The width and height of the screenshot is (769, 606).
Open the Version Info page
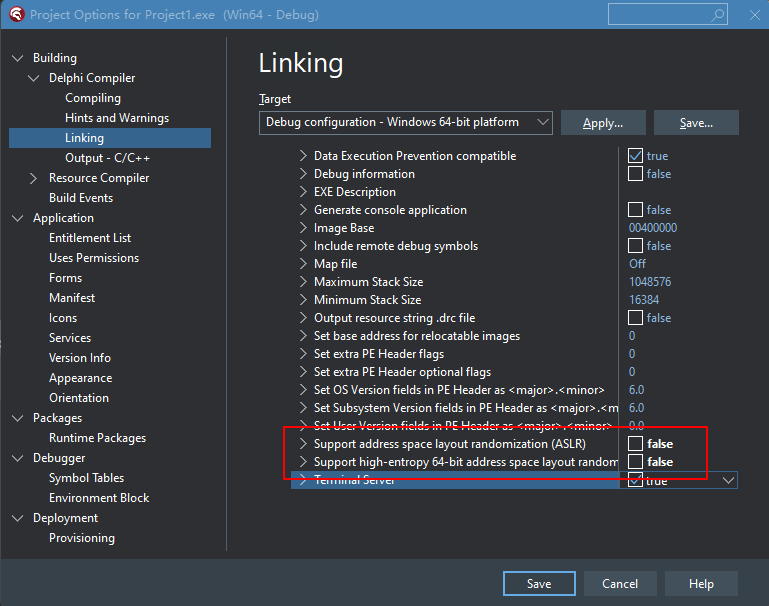(80, 358)
